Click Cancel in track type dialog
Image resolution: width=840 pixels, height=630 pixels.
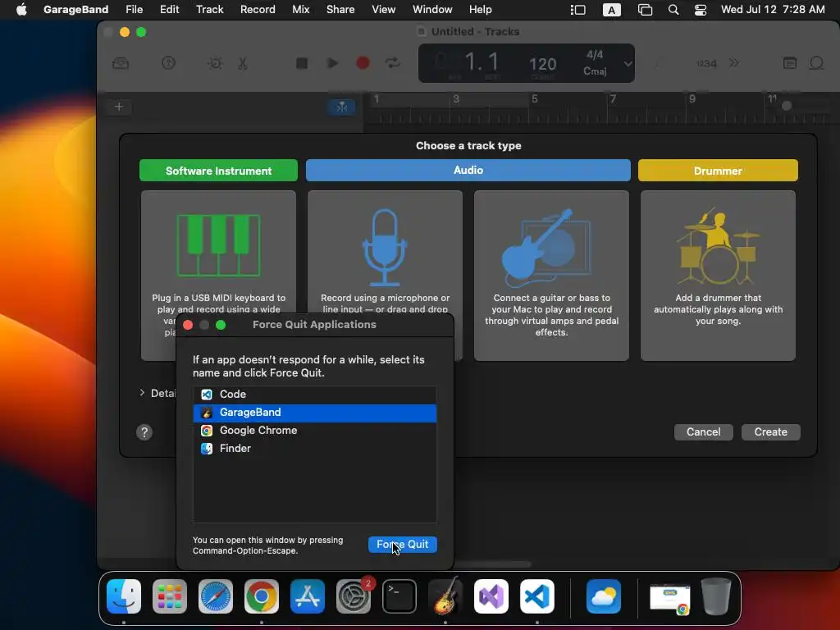click(x=703, y=431)
